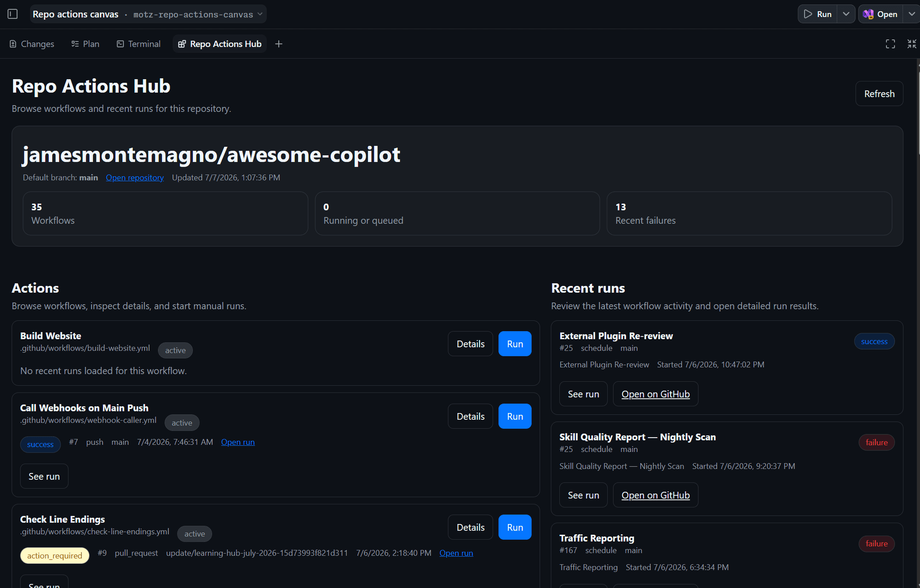This screenshot has height=588, width=920.
Task: Toggle the sidebar panel icon
Action: click(13, 14)
